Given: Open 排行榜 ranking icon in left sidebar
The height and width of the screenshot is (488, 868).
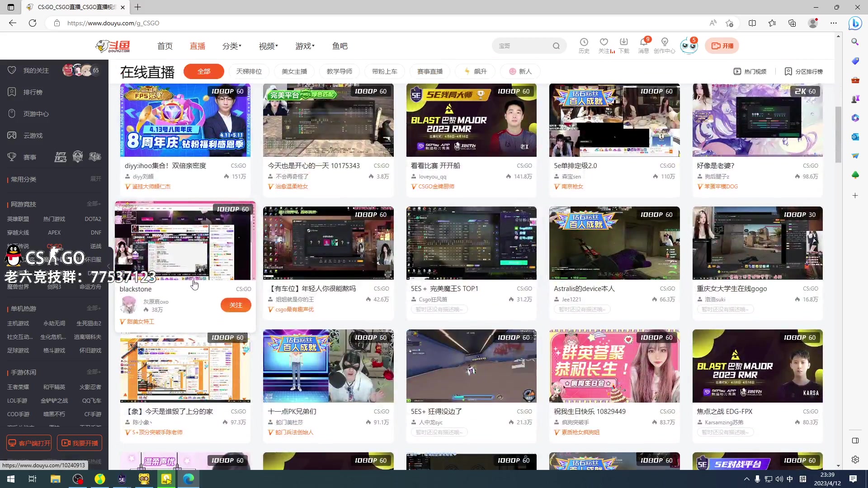Looking at the screenshot, I should (12, 92).
